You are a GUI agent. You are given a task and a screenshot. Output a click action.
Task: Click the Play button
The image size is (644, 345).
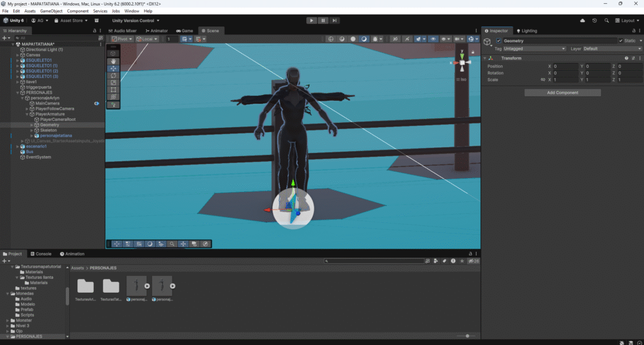point(311,20)
